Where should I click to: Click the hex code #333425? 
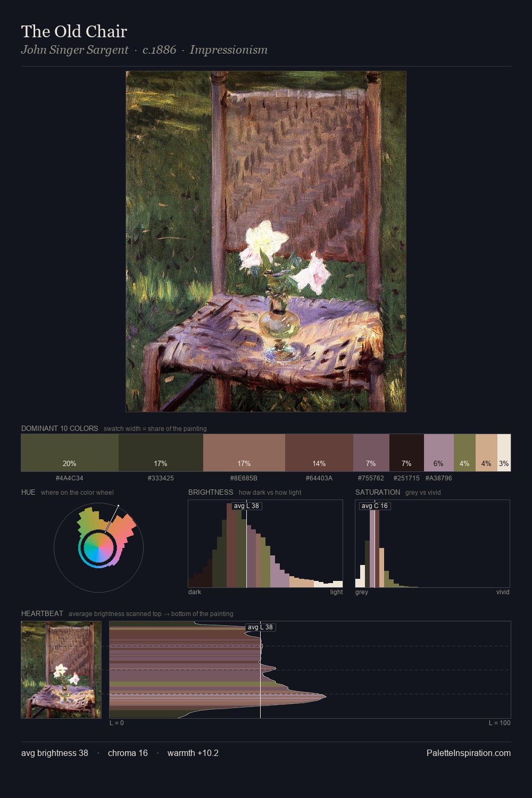coord(161,478)
